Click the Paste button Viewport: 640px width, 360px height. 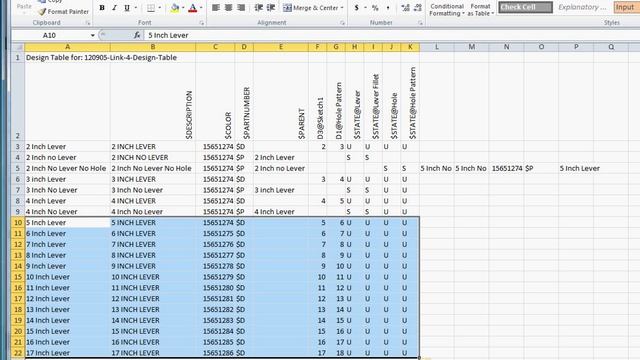(x=24, y=7)
